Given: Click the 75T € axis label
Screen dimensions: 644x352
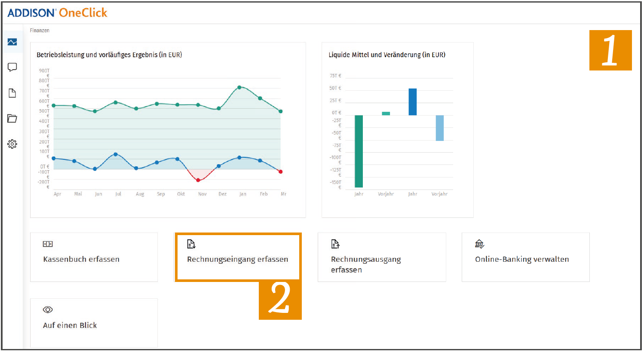Looking at the screenshot, I should (x=335, y=76).
